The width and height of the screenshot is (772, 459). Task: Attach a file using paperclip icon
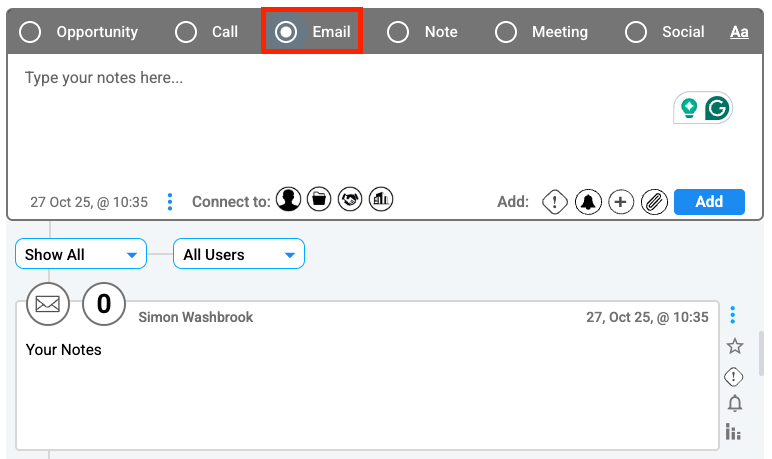point(653,202)
